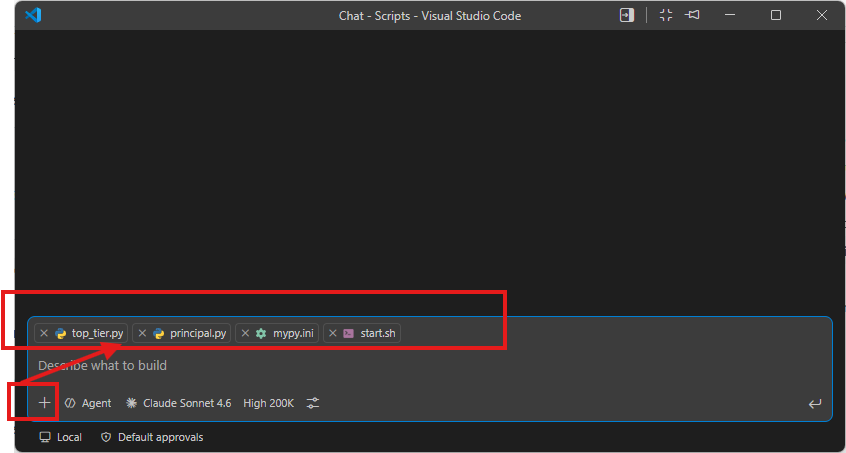Send the message with the enter arrow icon

[x=815, y=403]
